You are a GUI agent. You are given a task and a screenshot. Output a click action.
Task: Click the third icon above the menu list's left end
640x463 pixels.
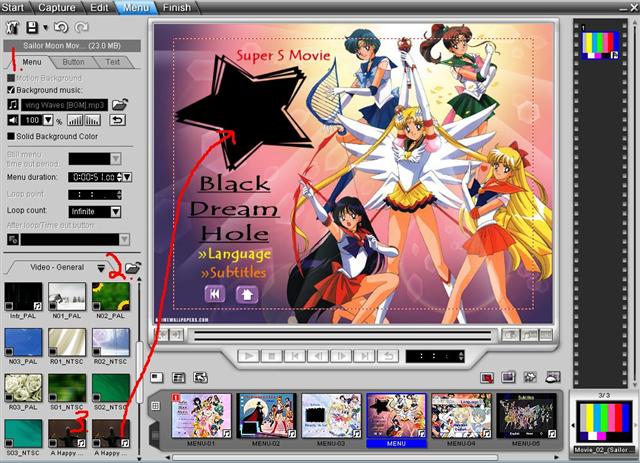coord(200,377)
